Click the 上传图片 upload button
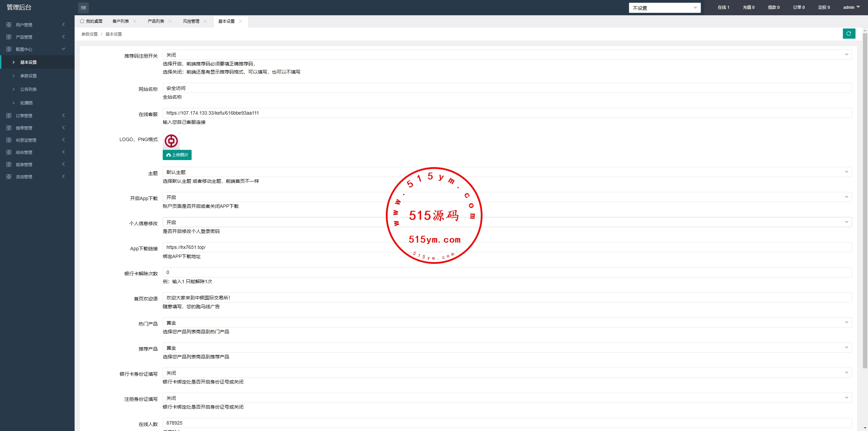 [x=177, y=155]
